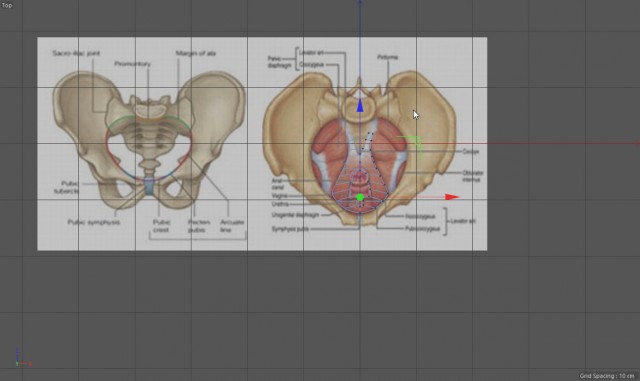This screenshot has width=640, height=381.
Task: Click the 'Sacro-iliac joint' label
Action: [76, 53]
